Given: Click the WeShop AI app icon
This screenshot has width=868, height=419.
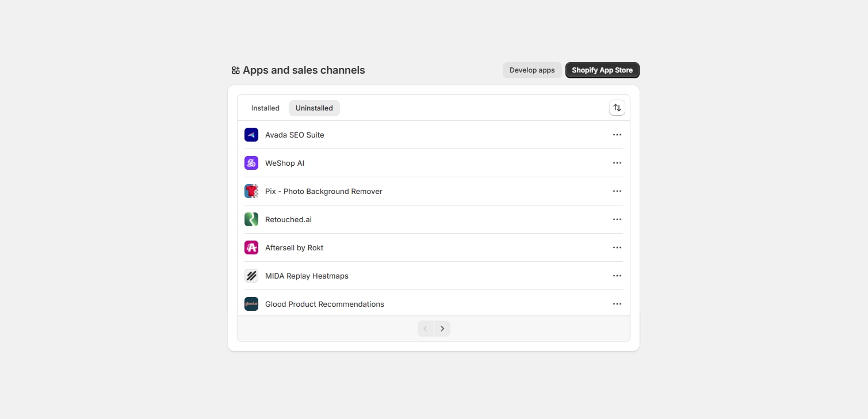Looking at the screenshot, I should [251, 163].
